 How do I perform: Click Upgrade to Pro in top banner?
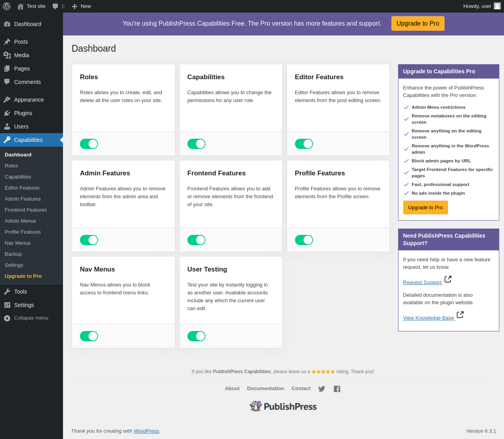pyautogui.click(x=418, y=23)
